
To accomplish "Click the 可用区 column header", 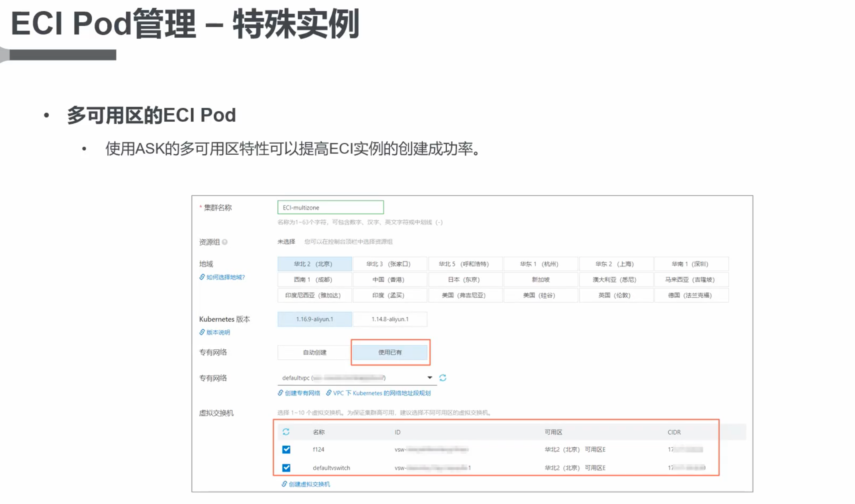I will coord(553,432).
